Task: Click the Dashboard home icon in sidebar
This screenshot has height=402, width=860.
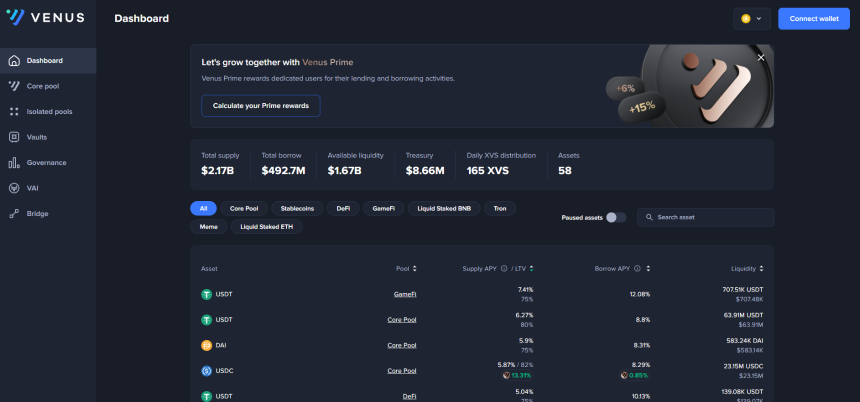Action: (x=14, y=61)
